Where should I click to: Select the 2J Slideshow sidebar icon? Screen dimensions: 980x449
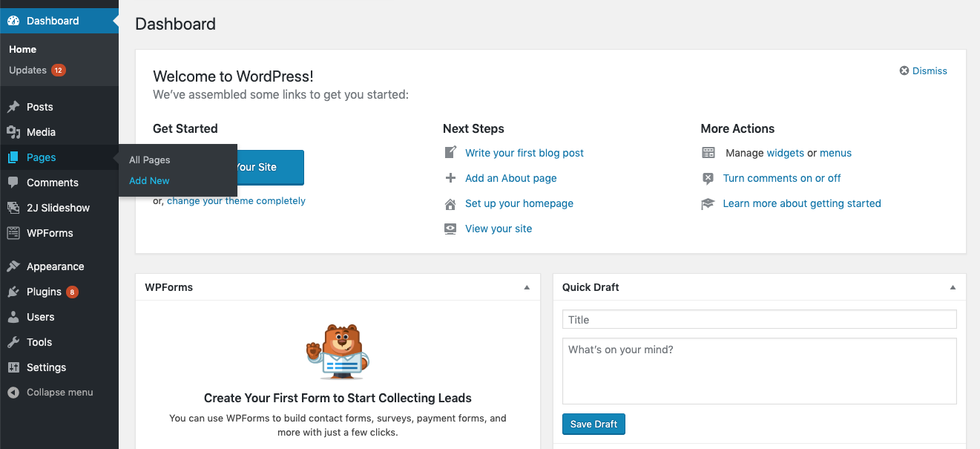coord(13,208)
